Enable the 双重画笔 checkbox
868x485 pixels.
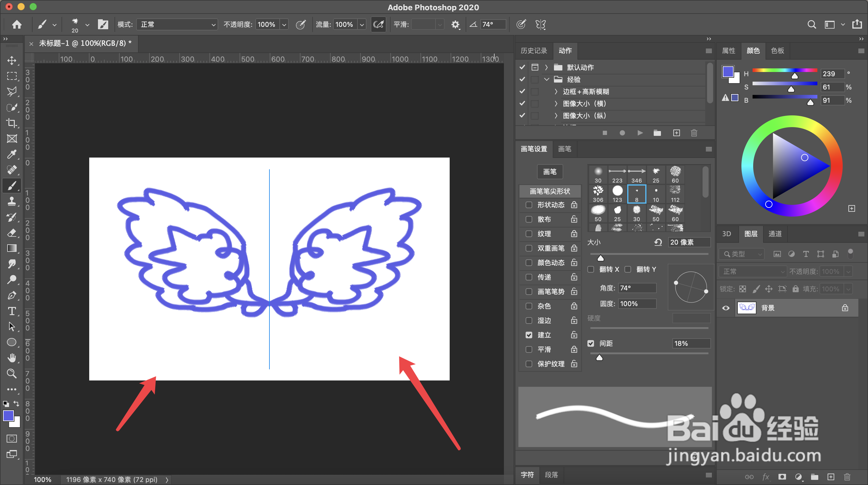[x=529, y=248]
